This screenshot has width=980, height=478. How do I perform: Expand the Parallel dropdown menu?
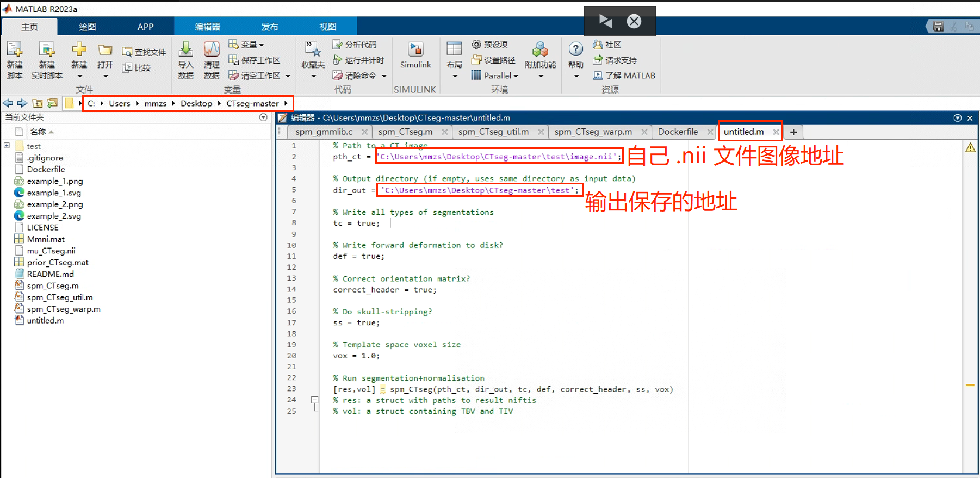coord(516,76)
